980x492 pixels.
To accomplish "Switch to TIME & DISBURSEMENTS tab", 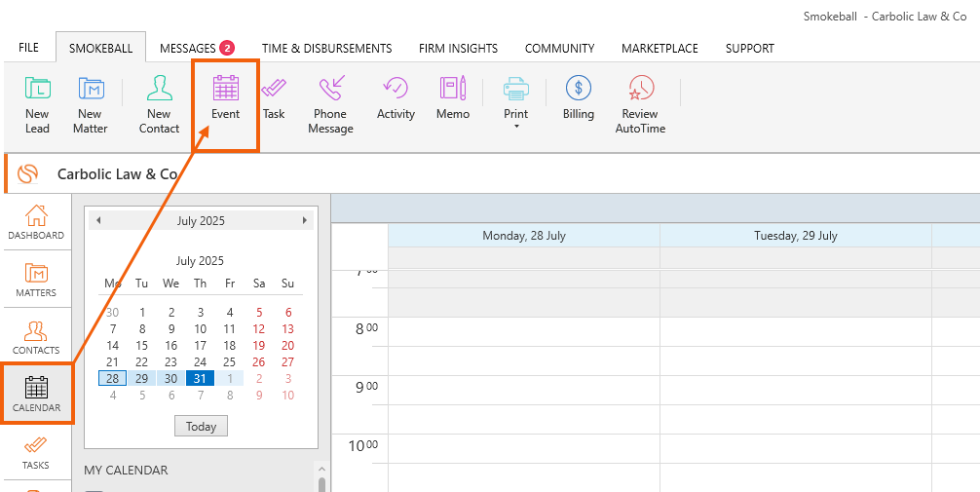I will click(x=327, y=48).
